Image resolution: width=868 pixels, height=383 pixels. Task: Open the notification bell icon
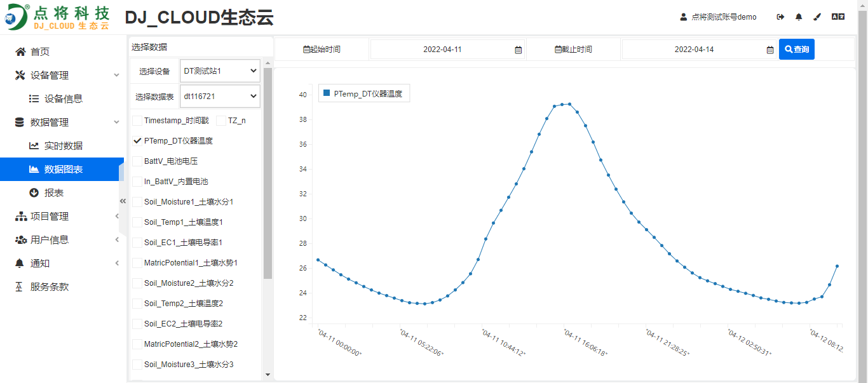[x=799, y=17]
